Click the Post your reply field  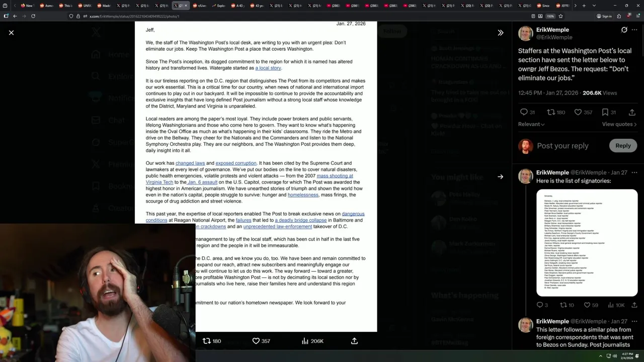(562, 146)
